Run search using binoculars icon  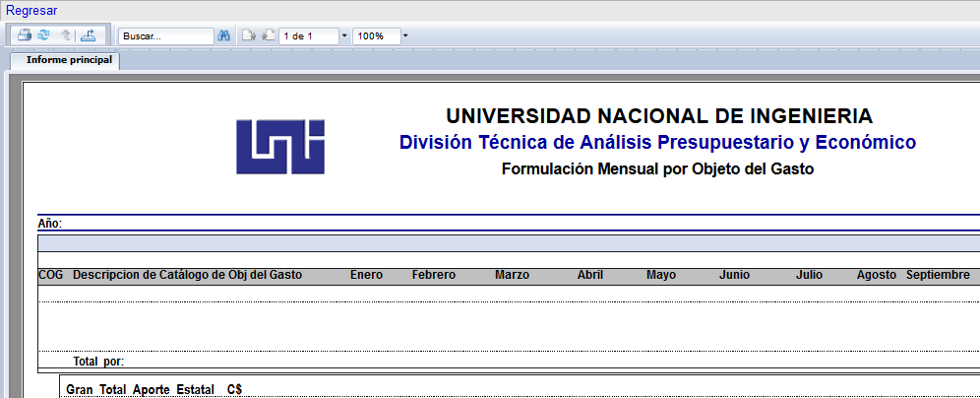tap(224, 35)
